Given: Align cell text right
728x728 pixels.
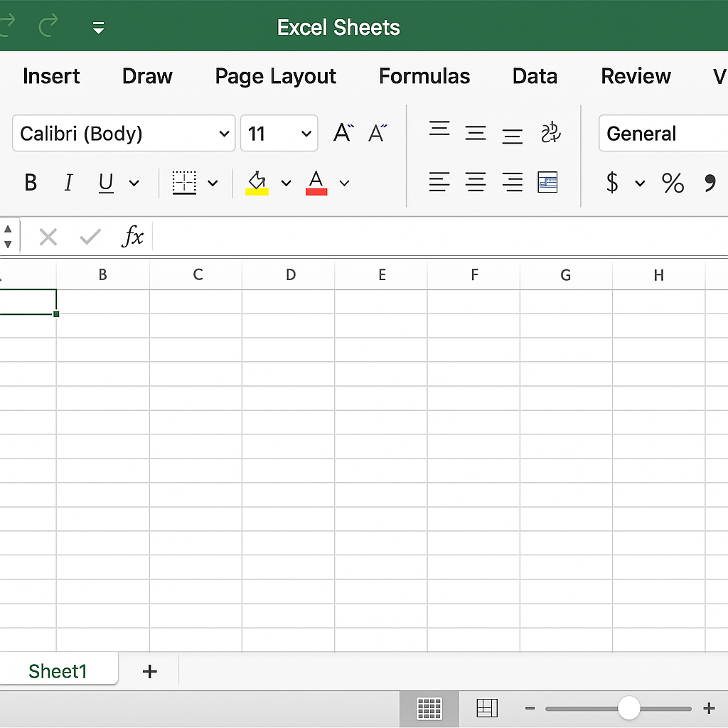Looking at the screenshot, I should pos(512,181).
